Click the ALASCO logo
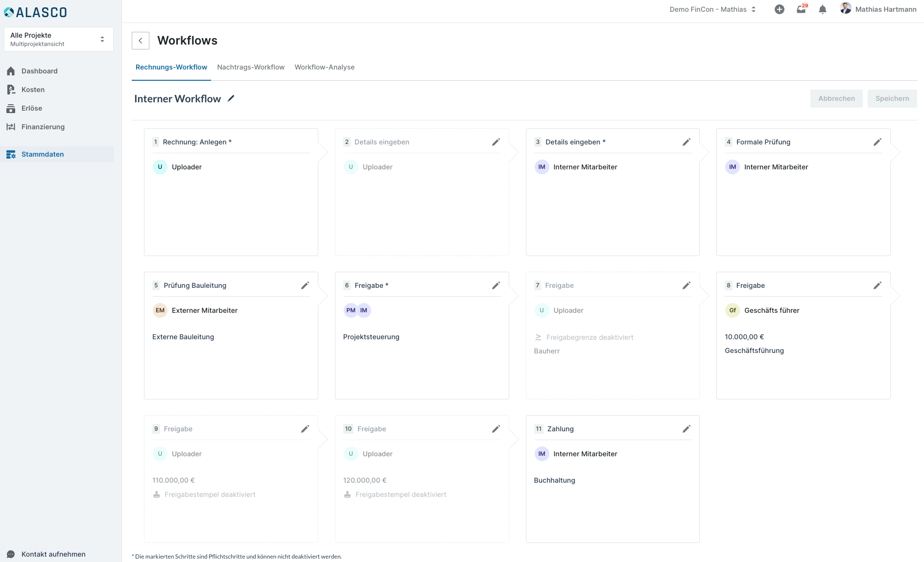The height and width of the screenshot is (562, 924). 35,12
